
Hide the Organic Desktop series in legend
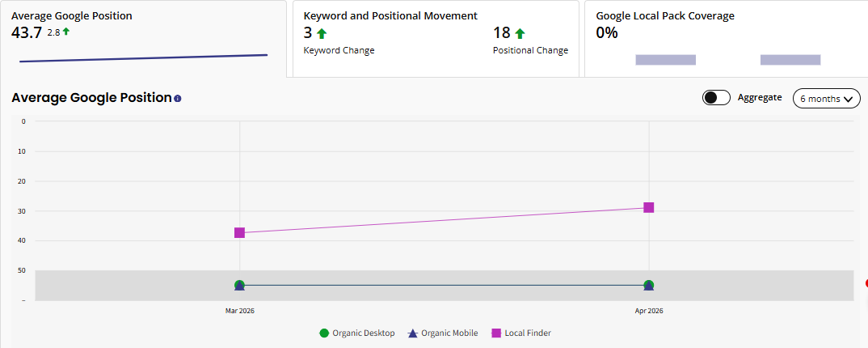(x=357, y=333)
